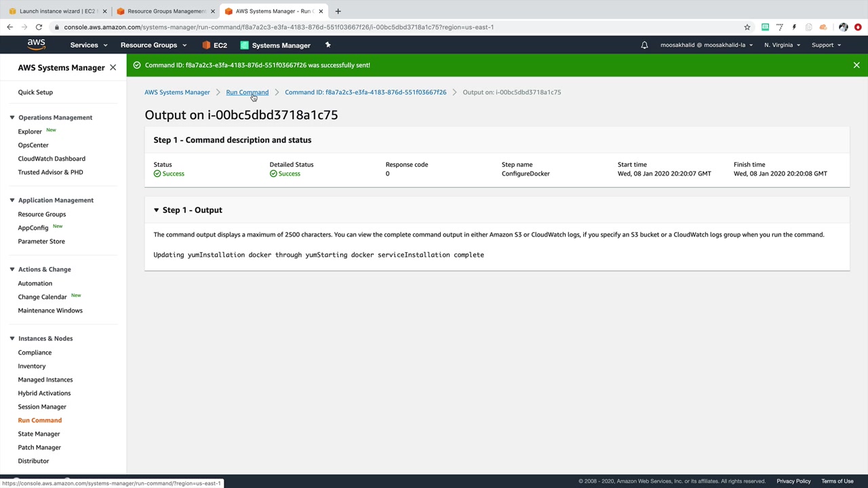
Task: Open a new browser tab
Action: coord(338,11)
